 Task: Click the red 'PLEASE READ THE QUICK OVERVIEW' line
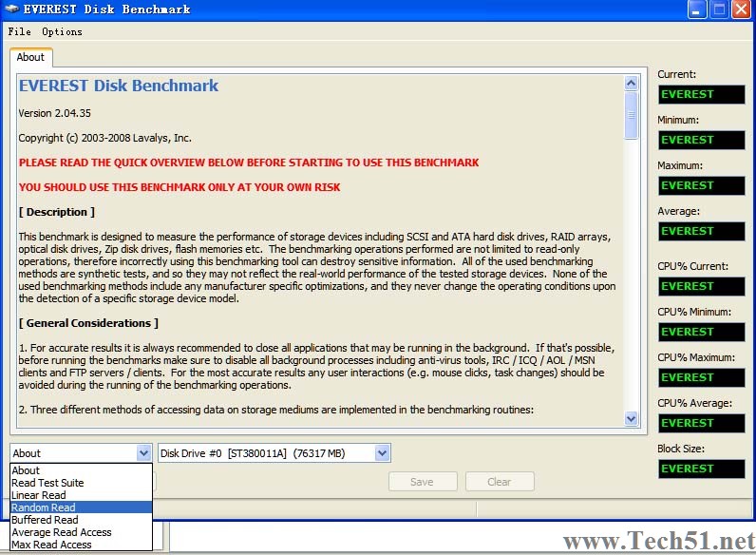click(x=249, y=163)
